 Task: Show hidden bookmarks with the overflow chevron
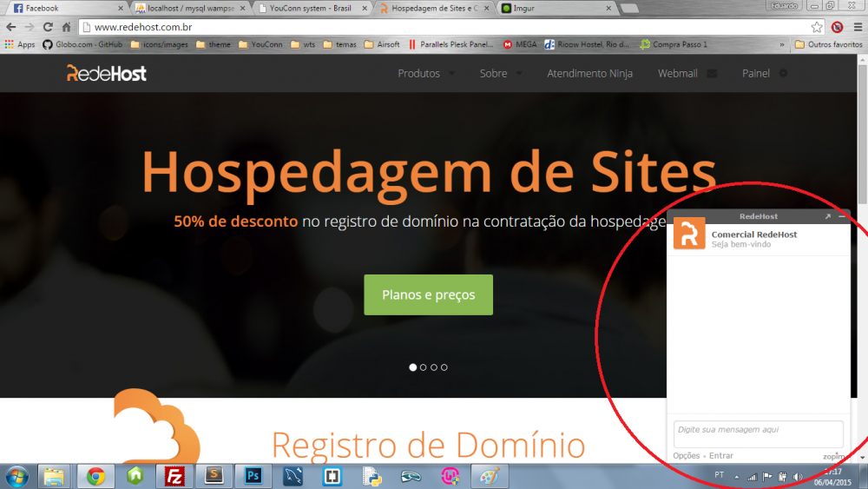pyautogui.click(x=782, y=44)
